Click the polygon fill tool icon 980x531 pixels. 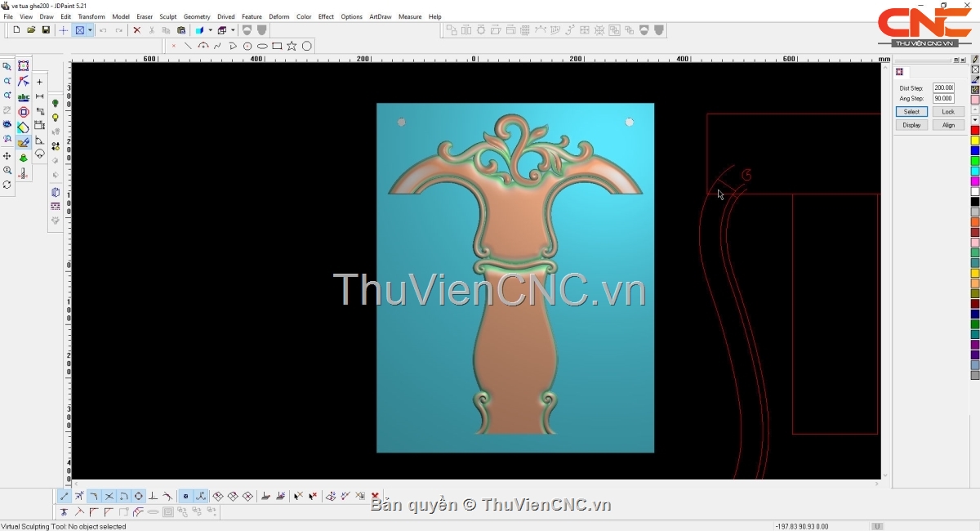(24, 127)
